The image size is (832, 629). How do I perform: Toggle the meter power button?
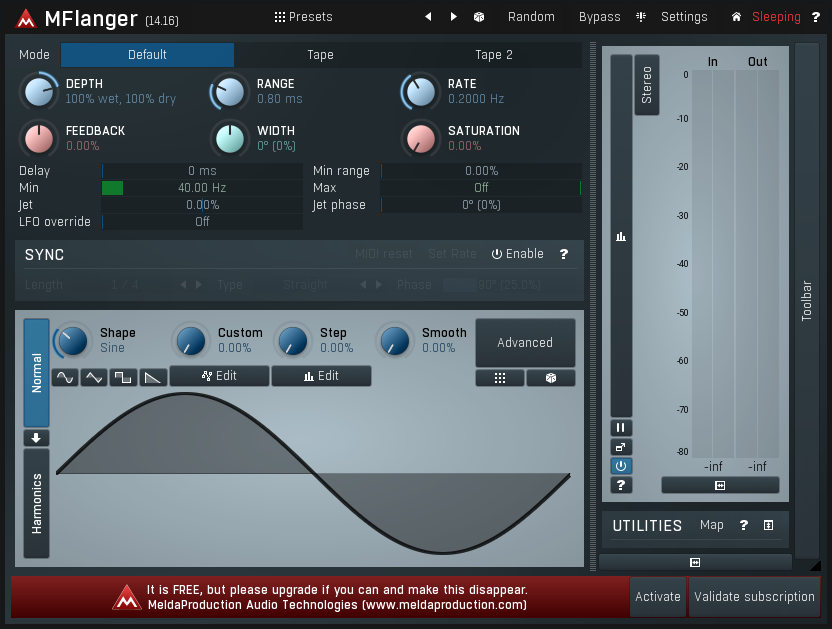click(621, 466)
